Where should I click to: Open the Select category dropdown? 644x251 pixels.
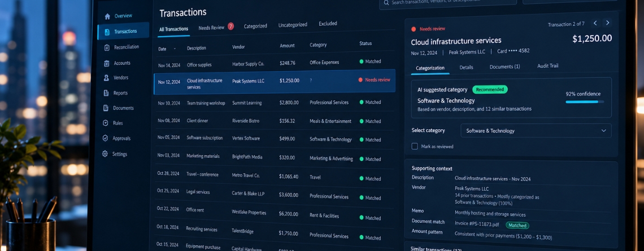[x=536, y=131]
